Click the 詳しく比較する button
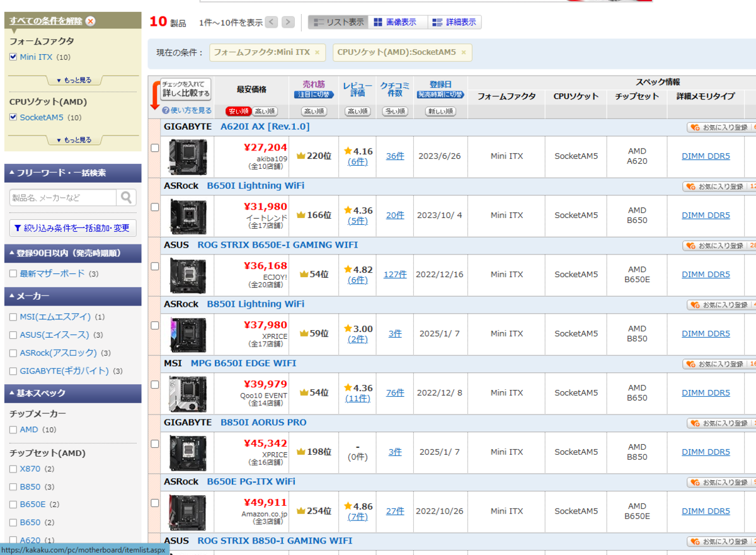The width and height of the screenshot is (756, 555). [186, 89]
